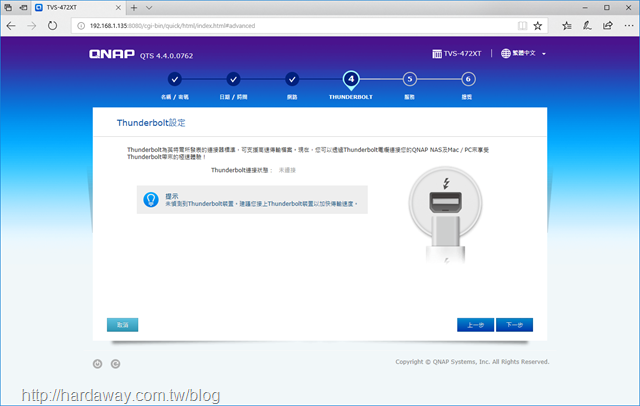
Task: Click the power icon below the panel
Action: pos(98,364)
